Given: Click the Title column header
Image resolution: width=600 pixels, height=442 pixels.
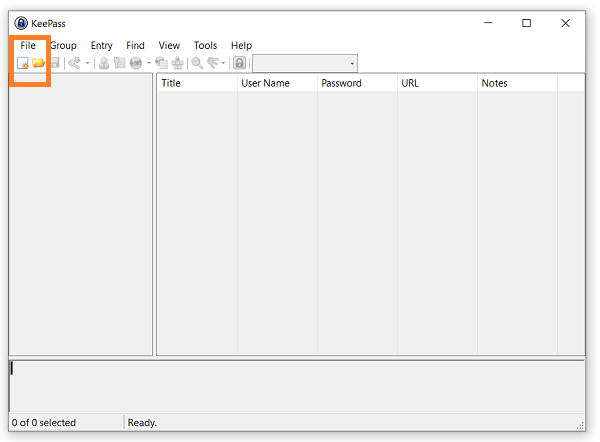Looking at the screenshot, I should (x=197, y=83).
